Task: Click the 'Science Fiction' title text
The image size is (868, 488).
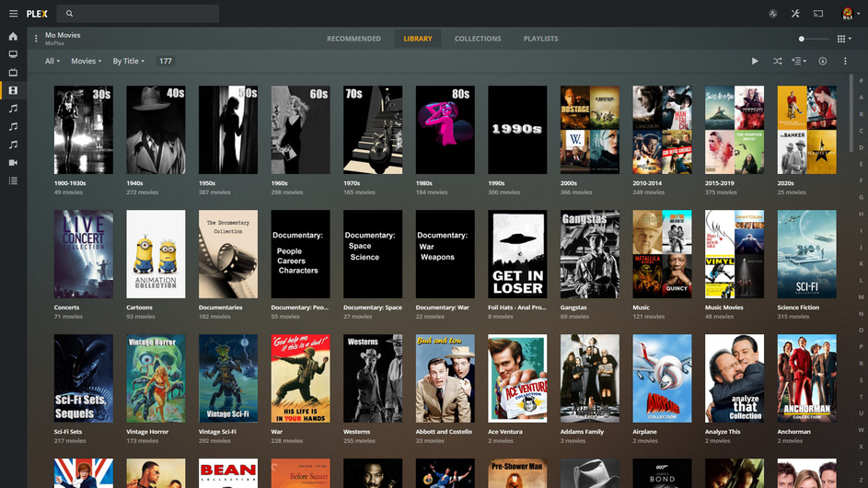Action: 798,308
